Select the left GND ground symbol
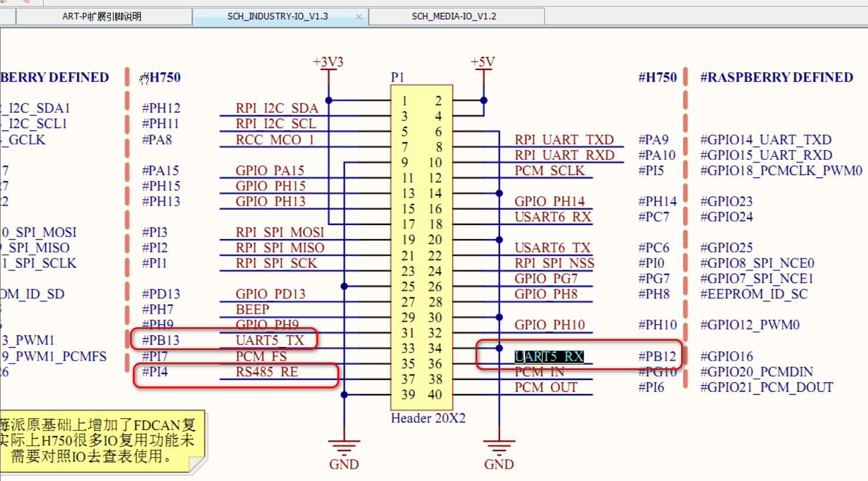The width and height of the screenshot is (868, 481). [344, 455]
